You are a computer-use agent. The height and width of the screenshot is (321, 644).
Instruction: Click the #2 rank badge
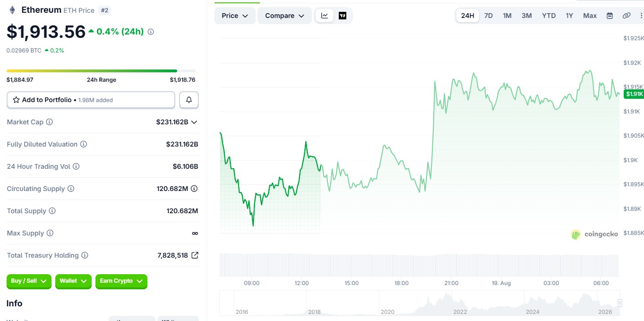tap(104, 10)
